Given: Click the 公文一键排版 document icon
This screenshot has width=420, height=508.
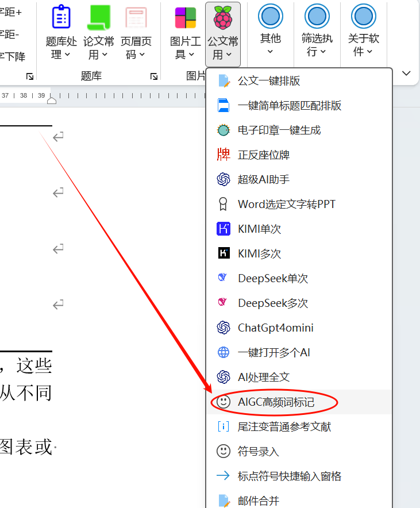Looking at the screenshot, I should pos(224,80).
